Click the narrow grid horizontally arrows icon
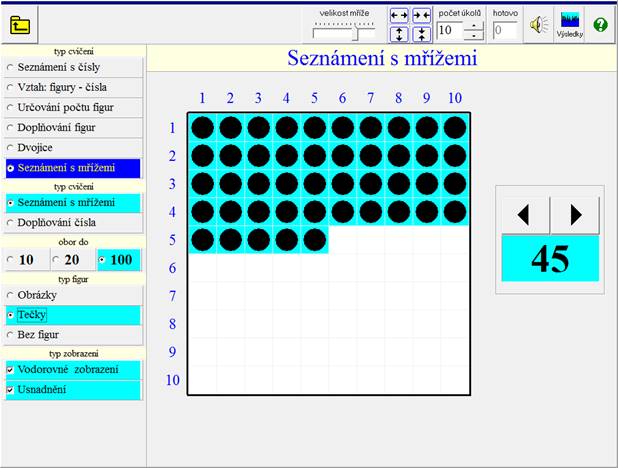This screenshot has height=468, width=618. [x=421, y=16]
